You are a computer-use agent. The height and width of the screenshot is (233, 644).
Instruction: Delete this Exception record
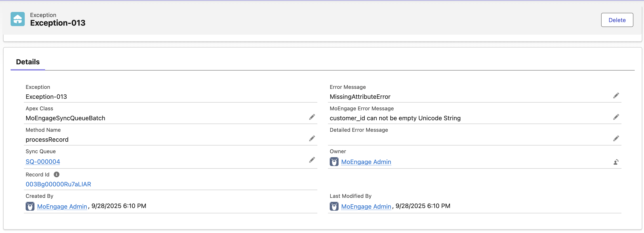click(617, 20)
